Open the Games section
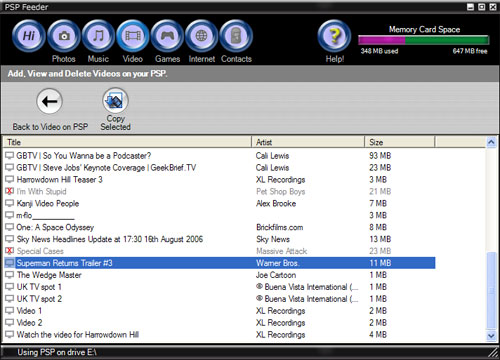This screenshot has width=500, height=360. point(167,36)
